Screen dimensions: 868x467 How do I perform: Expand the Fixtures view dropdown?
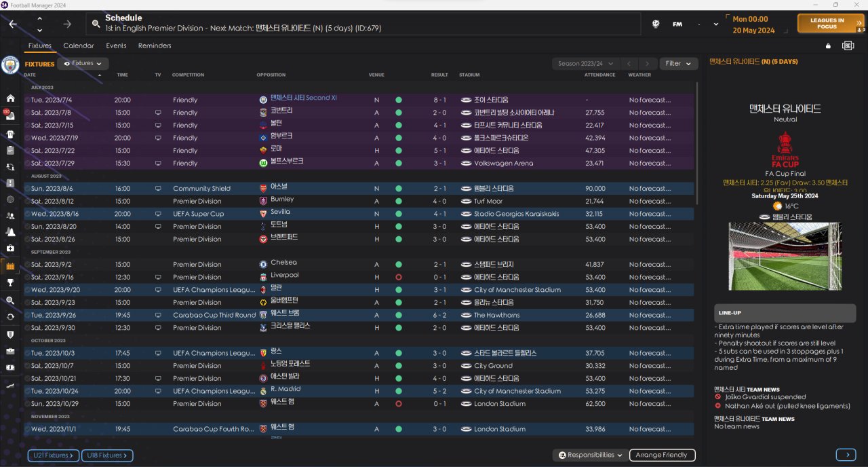83,63
